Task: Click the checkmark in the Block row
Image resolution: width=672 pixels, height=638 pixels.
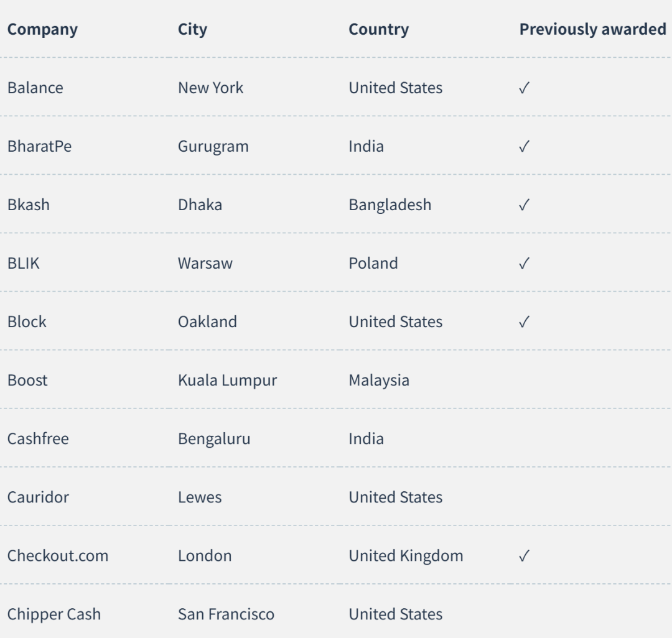Action: point(524,322)
